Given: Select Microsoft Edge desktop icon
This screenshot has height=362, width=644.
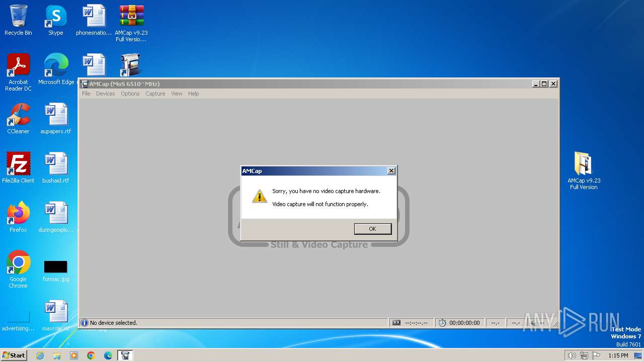Looking at the screenshot, I should coord(56,69).
